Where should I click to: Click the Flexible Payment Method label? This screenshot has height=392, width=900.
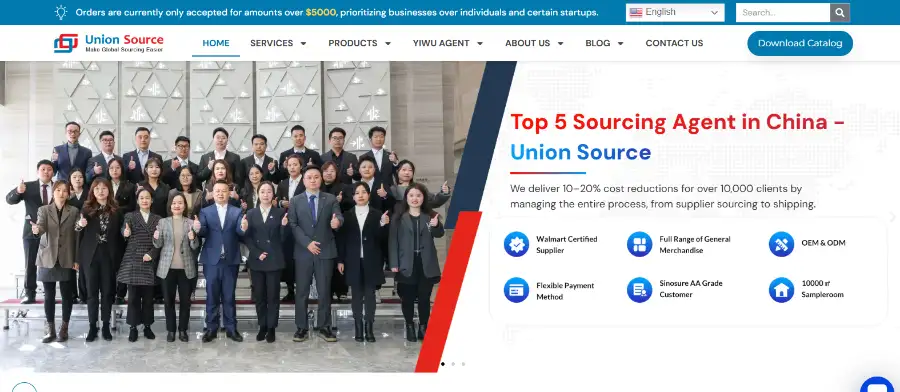565,291
